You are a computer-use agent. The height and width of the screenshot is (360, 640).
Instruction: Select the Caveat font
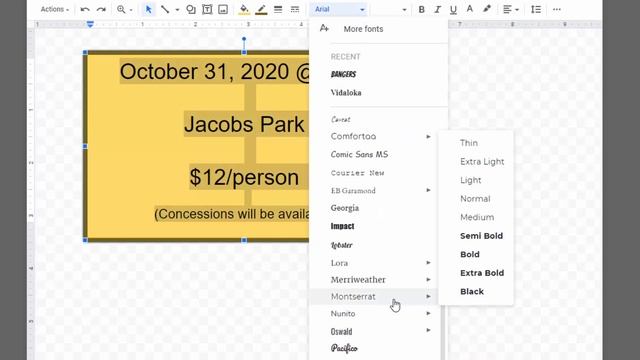tap(340, 120)
